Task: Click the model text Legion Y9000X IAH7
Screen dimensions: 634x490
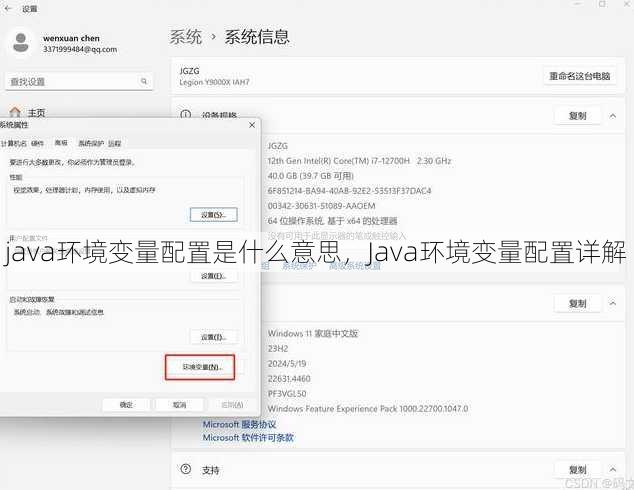Action: click(214, 82)
